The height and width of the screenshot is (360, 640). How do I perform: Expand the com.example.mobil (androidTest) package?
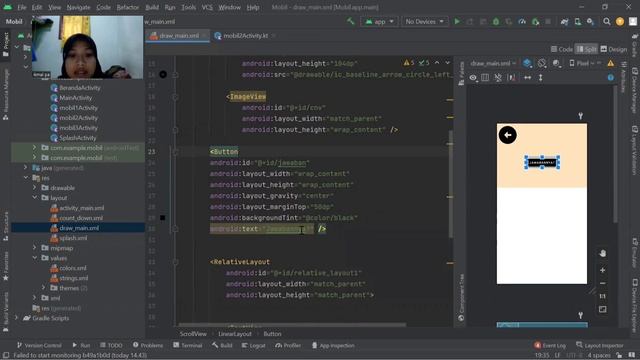click(x=34, y=148)
